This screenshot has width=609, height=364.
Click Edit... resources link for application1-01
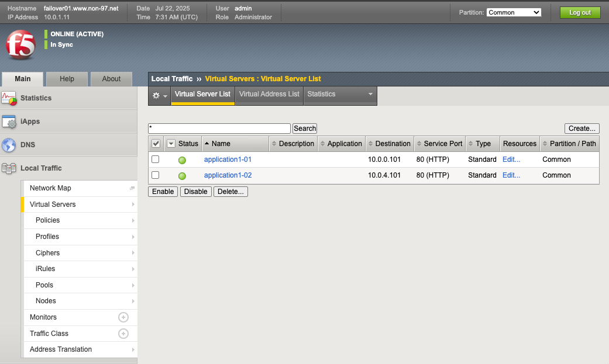point(511,160)
